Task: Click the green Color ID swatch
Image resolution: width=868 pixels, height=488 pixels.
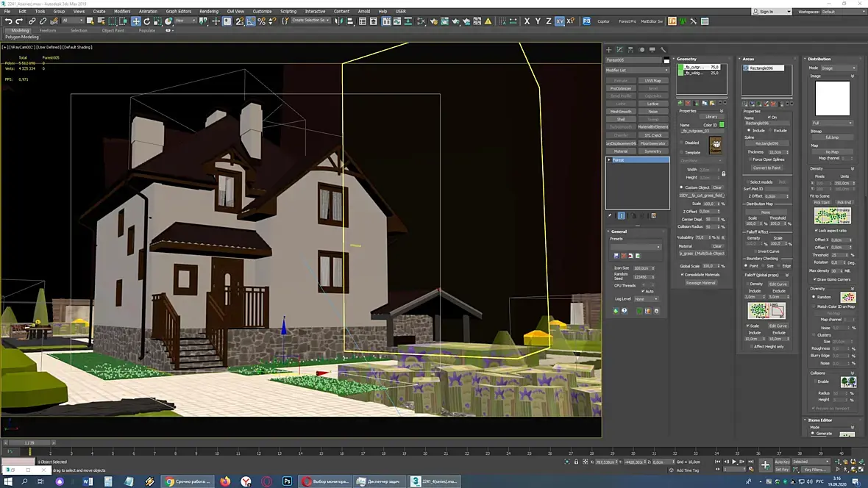Action: click(x=722, y=125)
